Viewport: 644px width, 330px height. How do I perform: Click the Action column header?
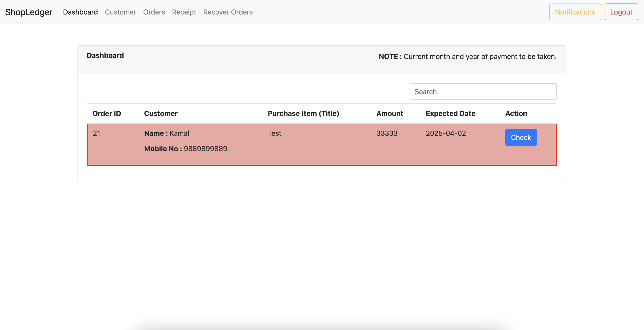[x=516, y=114]
